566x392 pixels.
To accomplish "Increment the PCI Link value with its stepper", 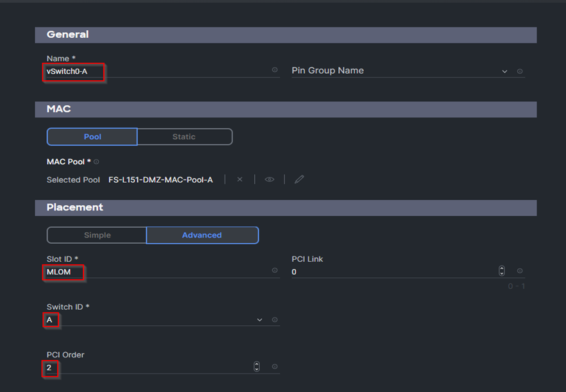I will pyautogui.click(x=501, y=268).
